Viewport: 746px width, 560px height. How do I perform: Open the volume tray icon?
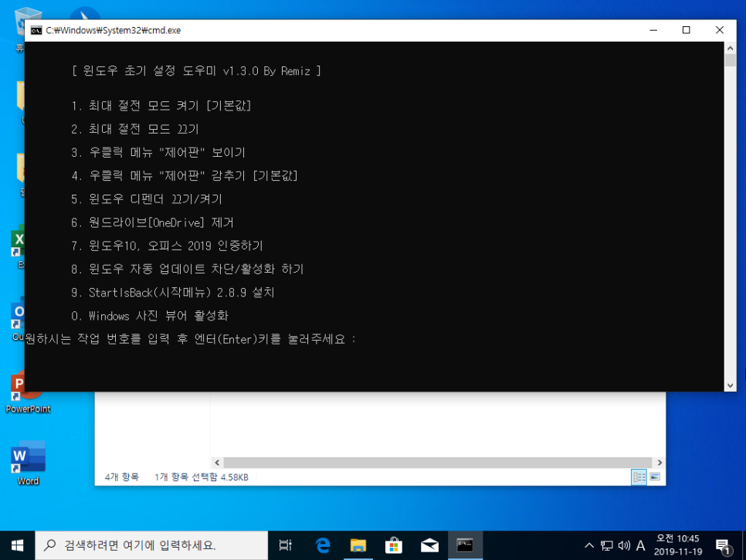tap(624, 545)
